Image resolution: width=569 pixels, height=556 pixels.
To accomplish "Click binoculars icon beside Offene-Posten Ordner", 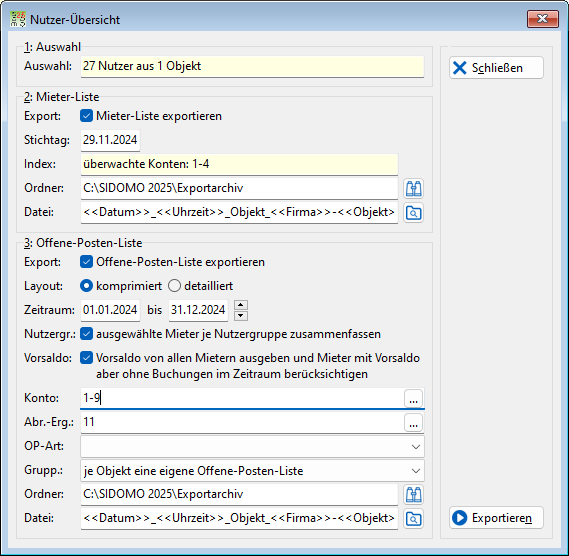I will pos(414,494).
